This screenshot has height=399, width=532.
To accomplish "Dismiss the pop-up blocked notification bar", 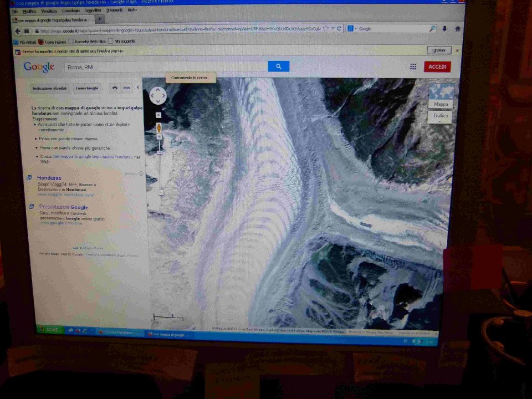I will pyautogui.click(x=457, y=50).
